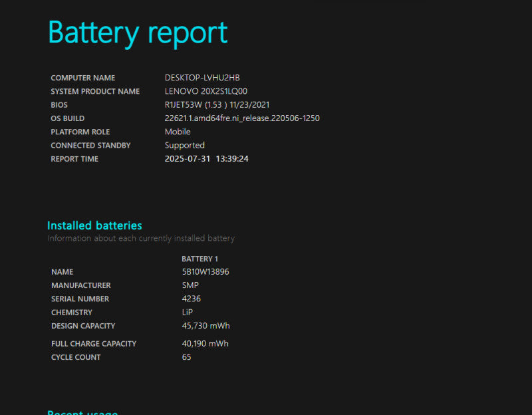Select the computer name DESKTOP-LVHU2HB
This screenshot has height=415, width=532.
click(x=202, y=78)
